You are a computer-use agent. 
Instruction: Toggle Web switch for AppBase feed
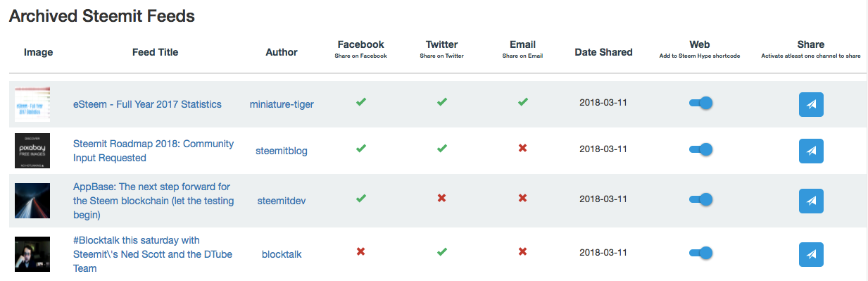[x=700, y=199]
